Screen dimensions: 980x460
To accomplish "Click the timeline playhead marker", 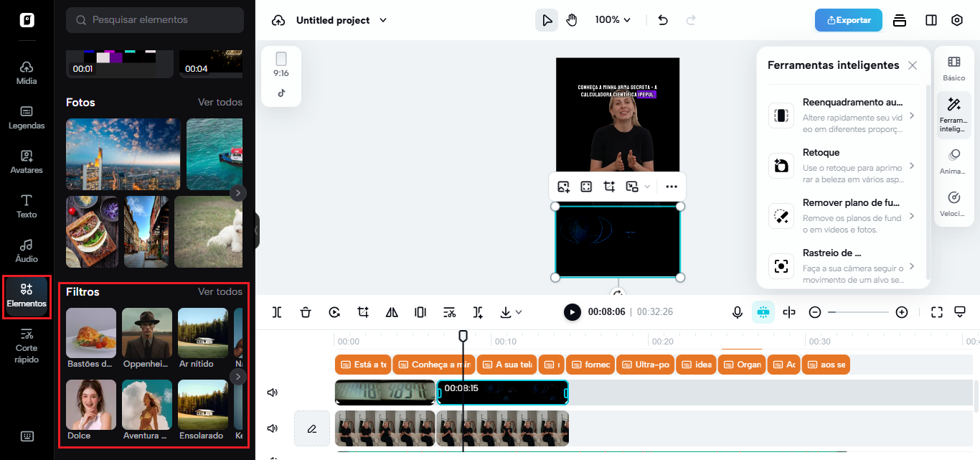I will pos(463,335).
